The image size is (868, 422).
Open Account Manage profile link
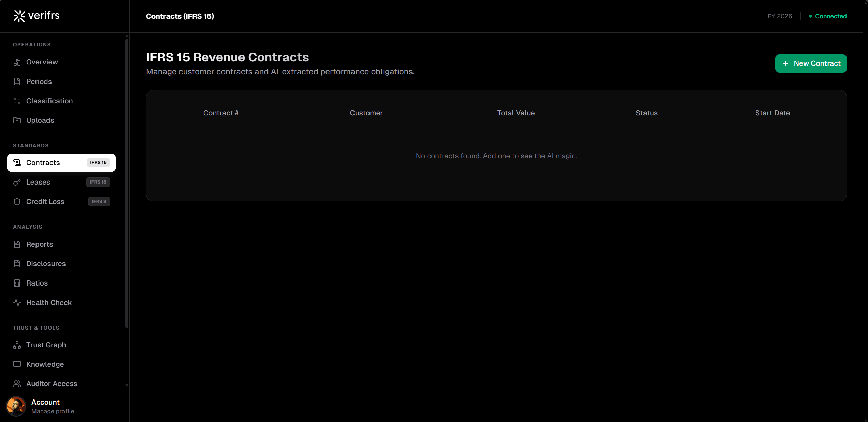click(x=53, y=411)
